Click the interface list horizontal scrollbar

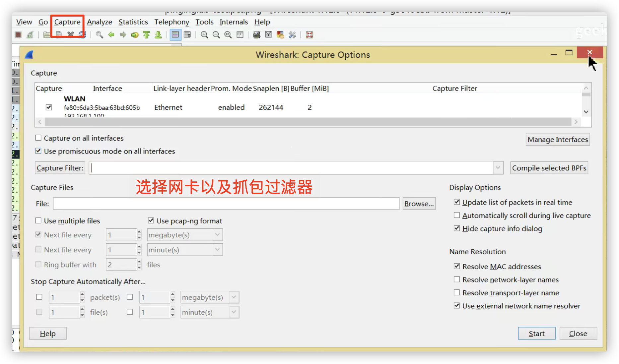coord(308,122)
